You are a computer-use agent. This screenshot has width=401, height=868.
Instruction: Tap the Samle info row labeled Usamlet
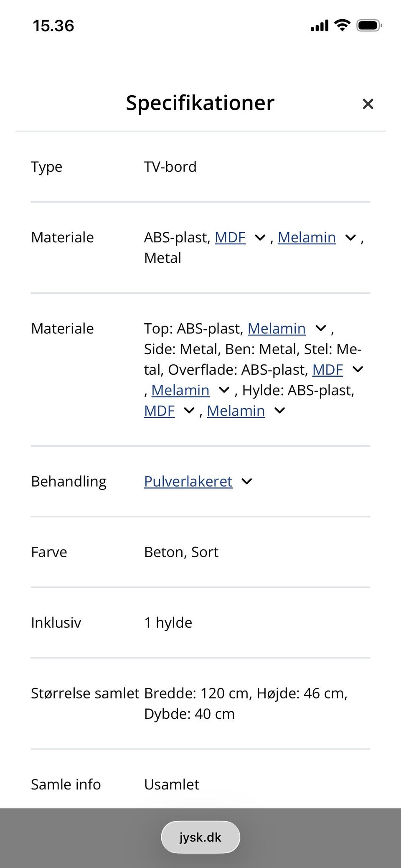tap(171, 784)
